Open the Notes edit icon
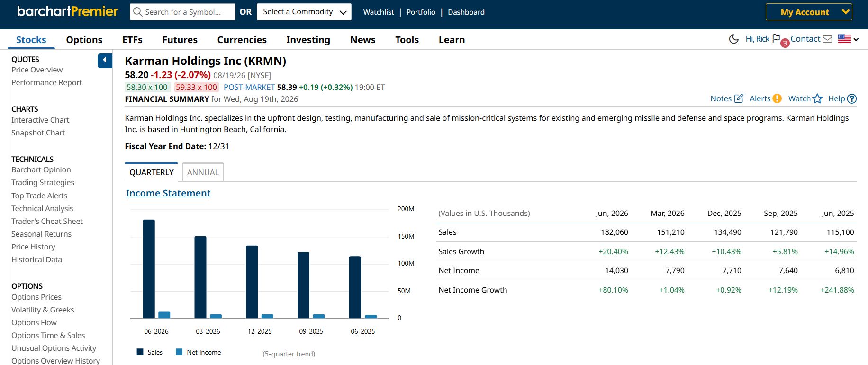 pyautogui.click(x=739, y=98)
